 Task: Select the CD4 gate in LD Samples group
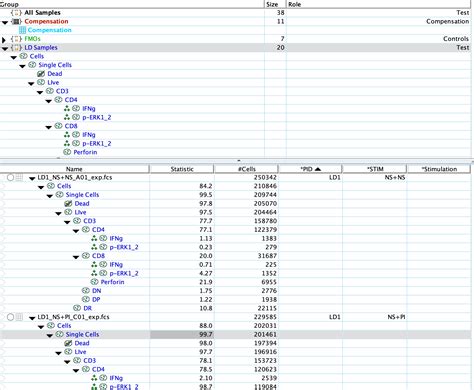point(71,100)
